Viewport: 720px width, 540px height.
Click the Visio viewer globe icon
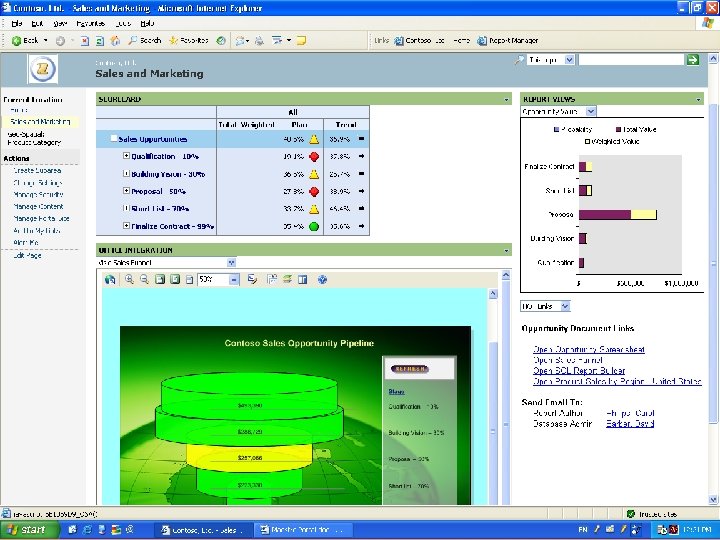point(110,279)
